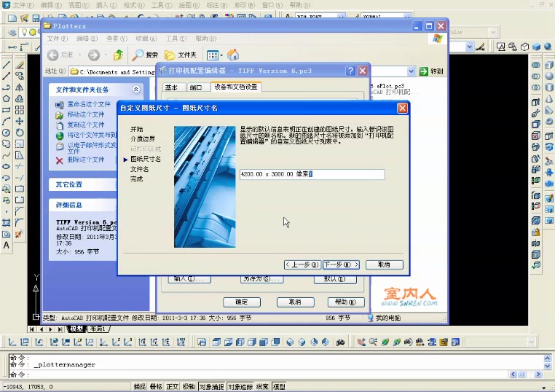
Task: Select the multiline Text tool A
Action: pyautogui.click(x=7, y=245)
